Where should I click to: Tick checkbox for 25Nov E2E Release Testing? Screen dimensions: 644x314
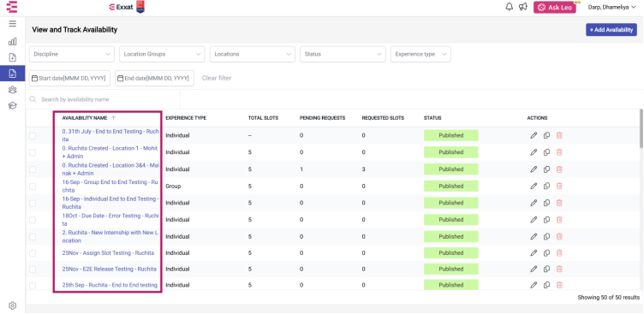[33, 270]
